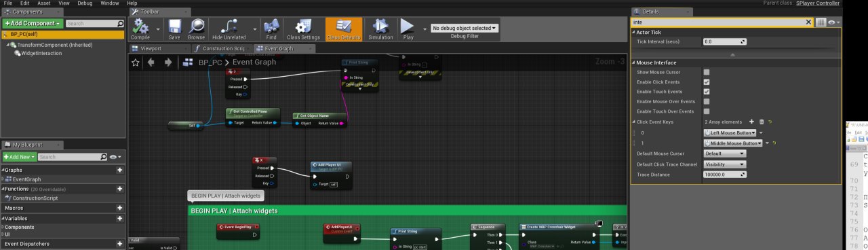Add new event dispatcher plus icon

point(119,243)
